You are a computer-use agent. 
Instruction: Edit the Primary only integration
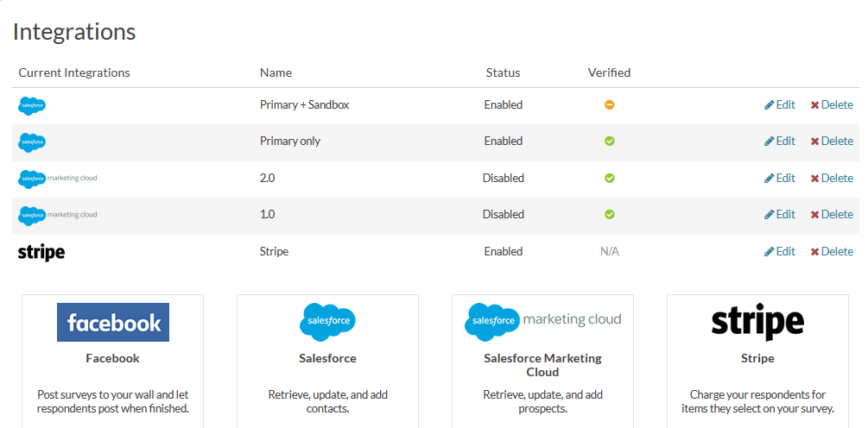point(780,142)
